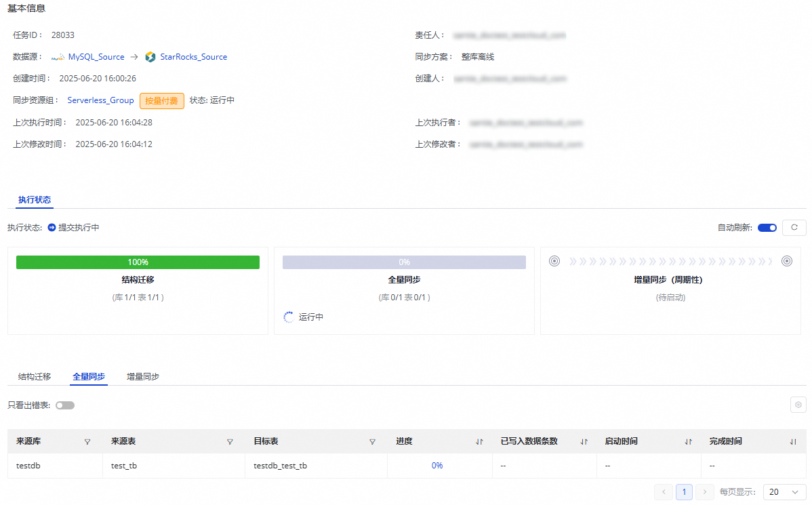Open the MySQL_Source link

pyautogui.click(x=96, y=57)
